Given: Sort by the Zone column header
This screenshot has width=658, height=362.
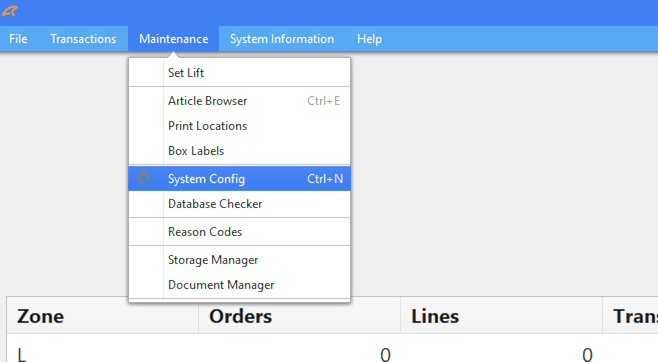Looking at the screenshot, I should [102, 316].
